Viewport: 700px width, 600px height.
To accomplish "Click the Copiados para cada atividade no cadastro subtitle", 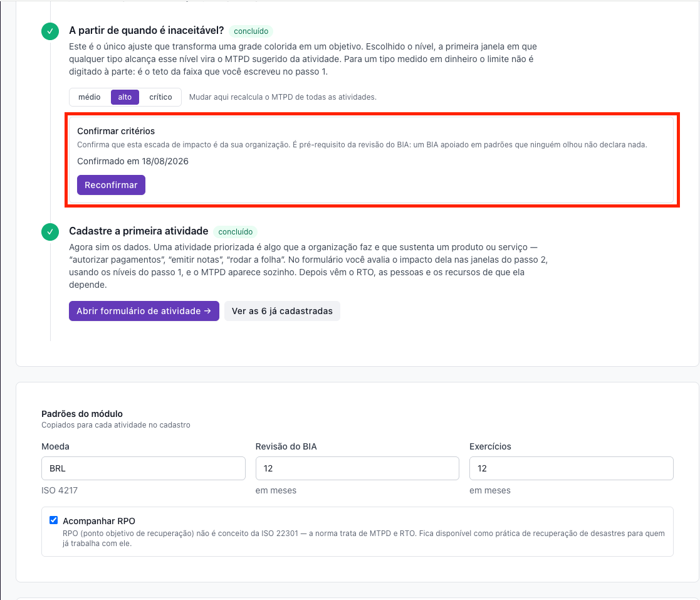I will [x=116, y=425].
